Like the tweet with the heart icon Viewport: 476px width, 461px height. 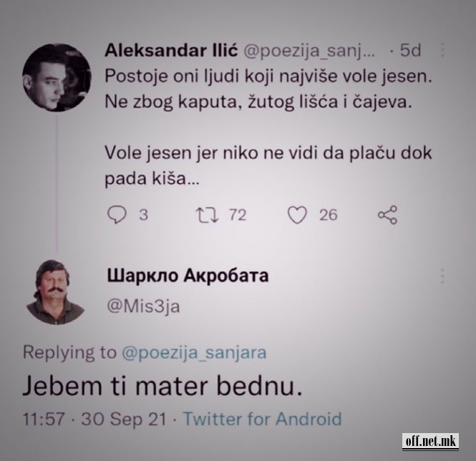297,215
